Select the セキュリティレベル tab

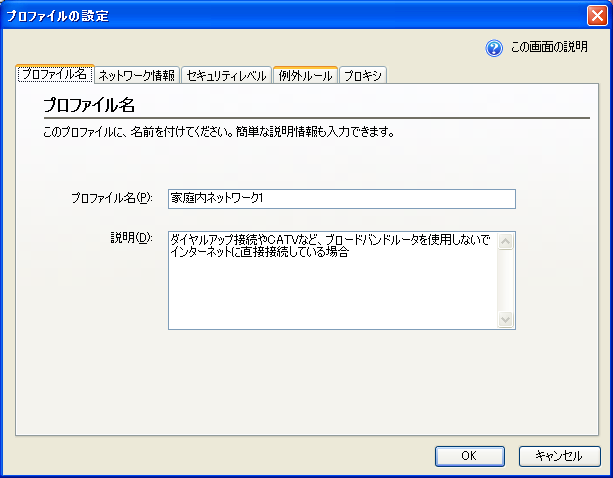click(226, 75)
